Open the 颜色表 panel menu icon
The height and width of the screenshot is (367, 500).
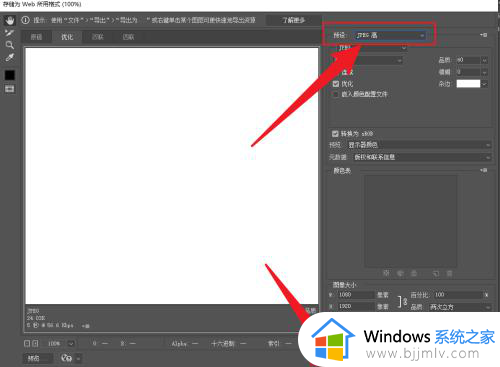484,170
